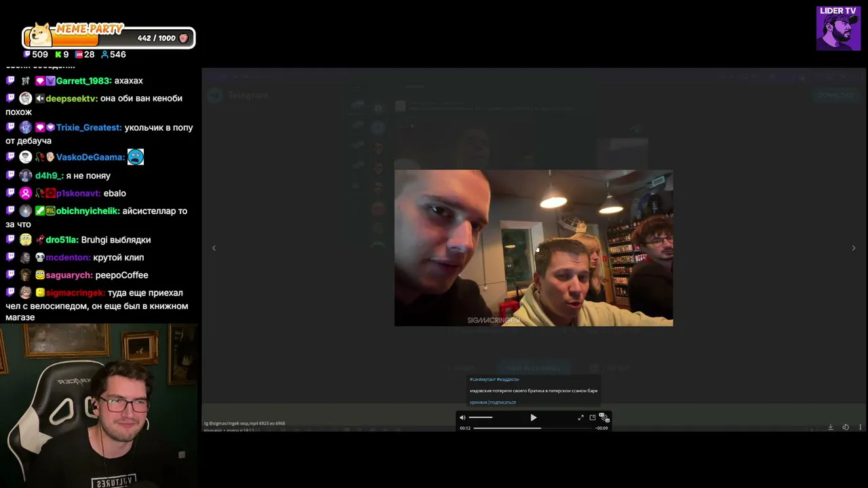The height and width of the screenshot is (488, 868).
Task: Click the pink avatar next to p1skonavt
Action: [x=26, y=193]
